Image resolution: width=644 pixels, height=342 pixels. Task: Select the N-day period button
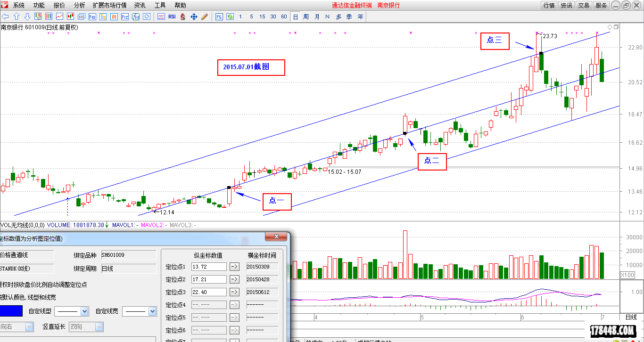[327, 16]
